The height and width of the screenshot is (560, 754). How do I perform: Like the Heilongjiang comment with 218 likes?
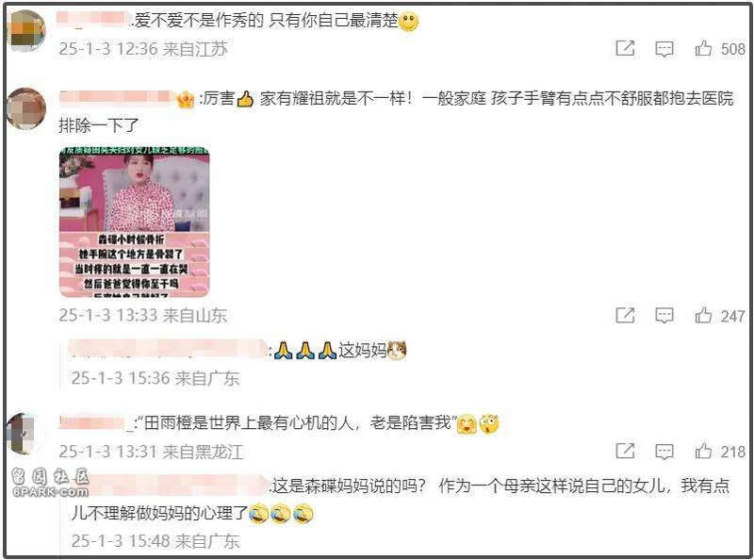click(703, 451)
